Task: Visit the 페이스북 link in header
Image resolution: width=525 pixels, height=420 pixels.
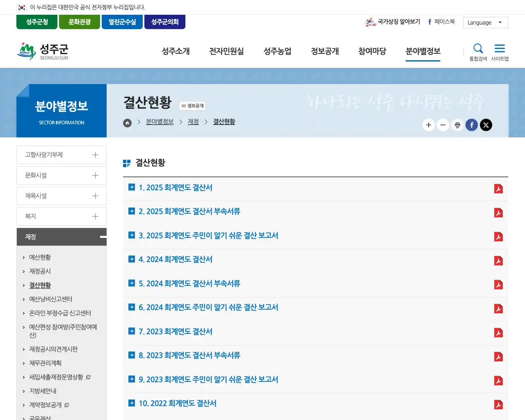Action: coord(441,22)
